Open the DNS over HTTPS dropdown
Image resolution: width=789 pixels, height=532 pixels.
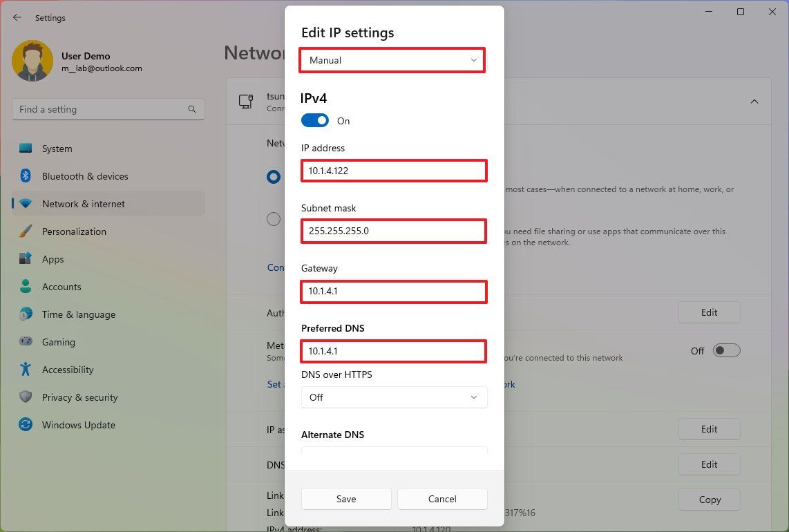coord(394,397)
